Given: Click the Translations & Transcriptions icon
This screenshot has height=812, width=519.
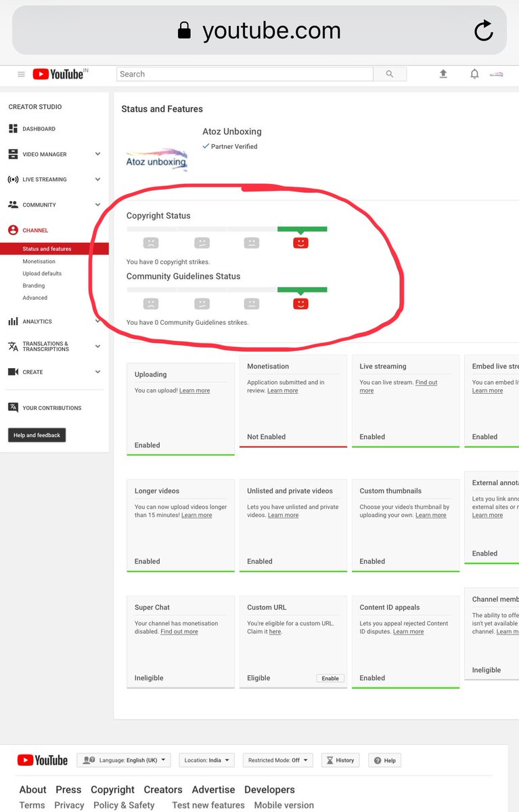Looking at the screenshot, I should pyautogui.click(x=13, y=346).
